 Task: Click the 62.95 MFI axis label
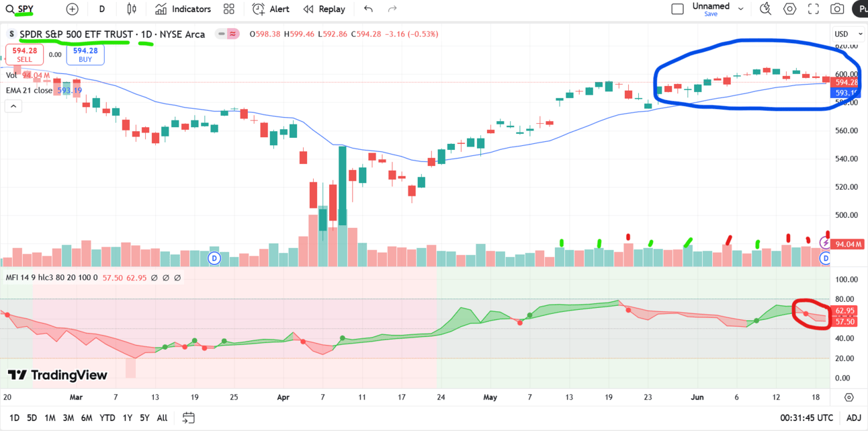click(843, 311)
